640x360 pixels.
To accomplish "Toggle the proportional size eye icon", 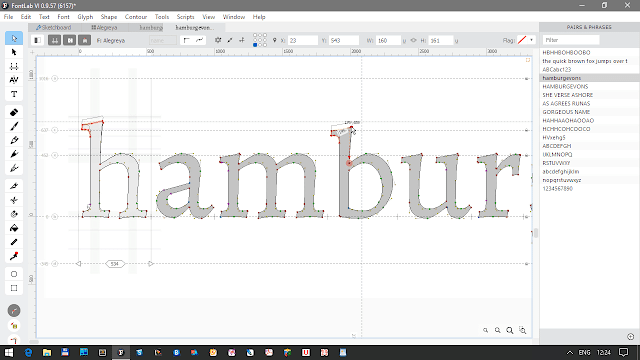I will (413, 40).
